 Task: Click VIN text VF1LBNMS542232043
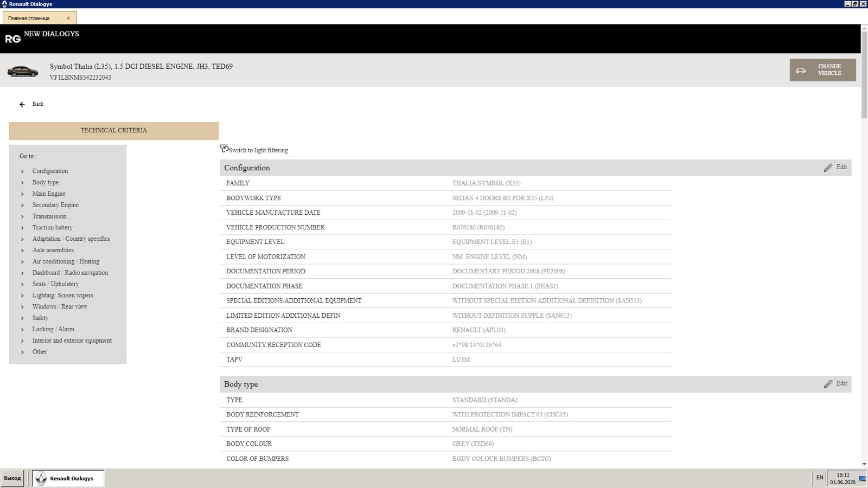pyautogui.click(x=80, y=78)
